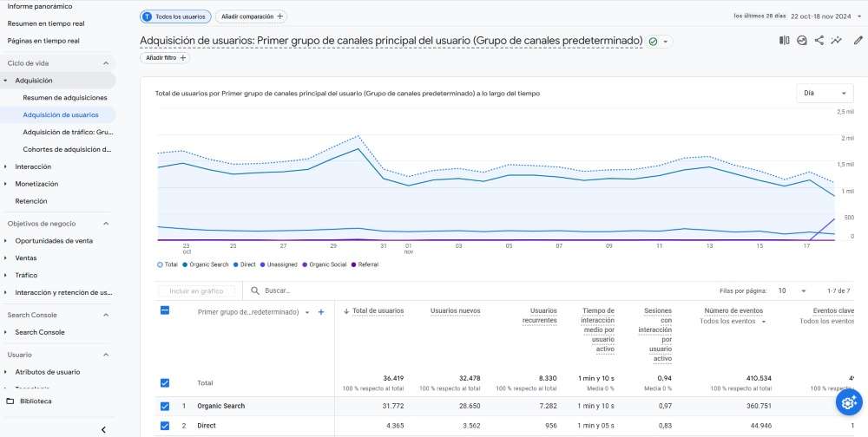Toggle Unassigned series in chart legend
Viewport: 868px width, 437px height.
279,264
